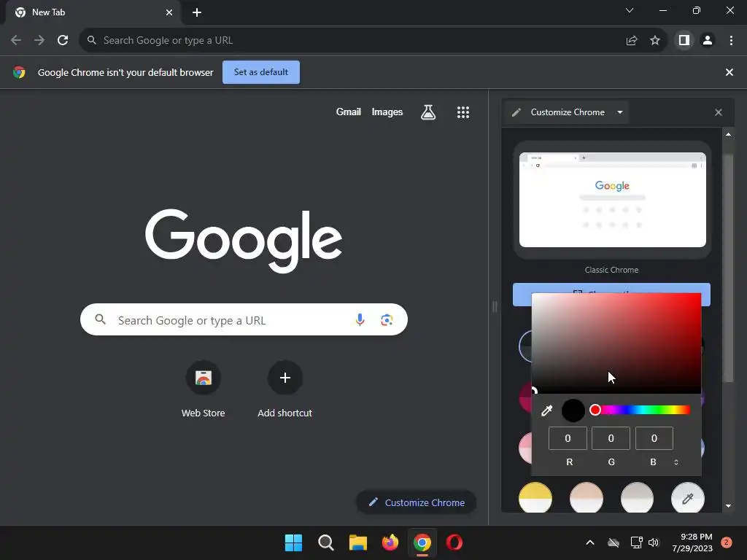Select the light grey theme color swatch
This screenshot has height=560, width=747.
pos(637,498)
